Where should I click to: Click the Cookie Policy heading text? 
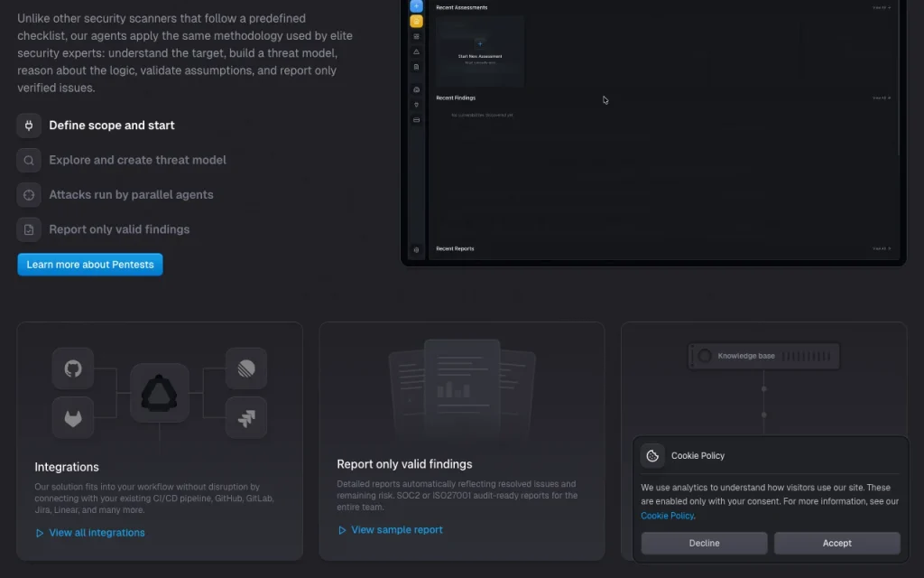tap(698, 456)
